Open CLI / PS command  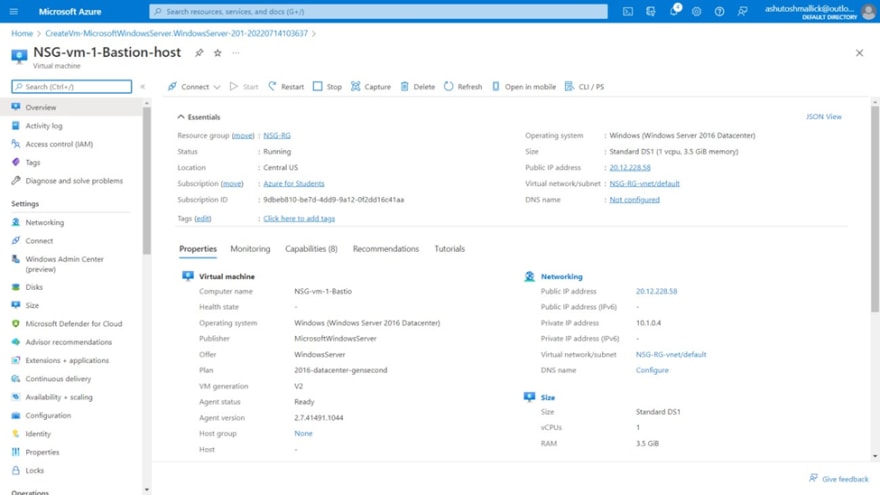tap(584, 86)
